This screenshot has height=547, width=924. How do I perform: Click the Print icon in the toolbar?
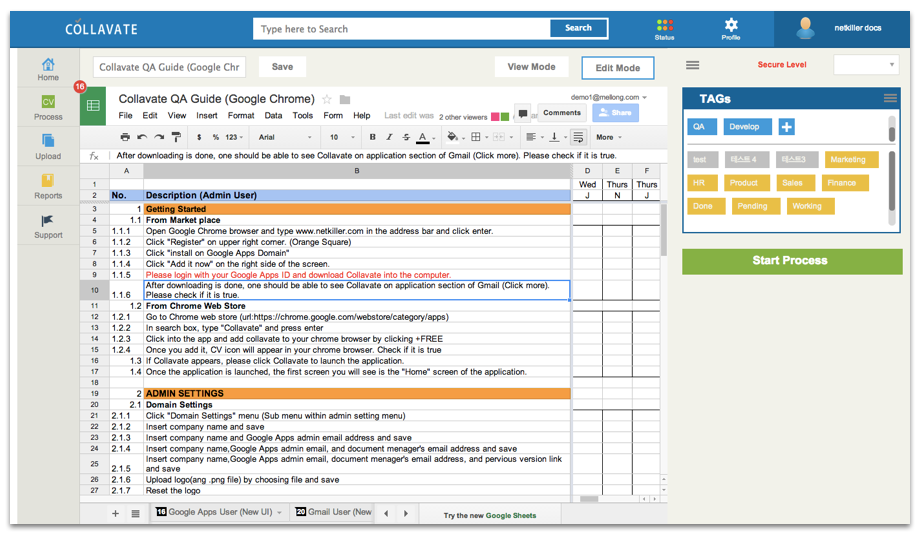coord(125,137)
